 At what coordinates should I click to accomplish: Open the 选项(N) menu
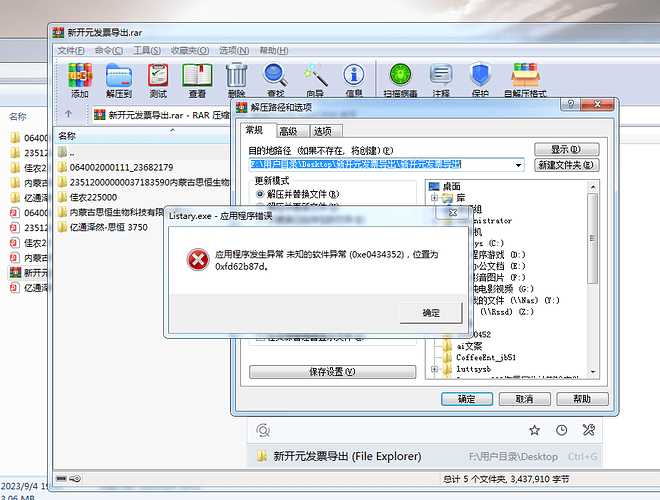(x=234, y=51)
